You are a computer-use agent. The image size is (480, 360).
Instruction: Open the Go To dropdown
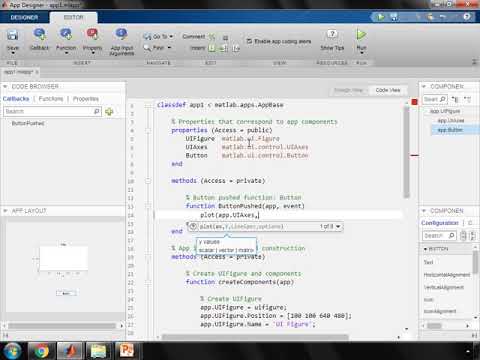[x=158, y=36]
